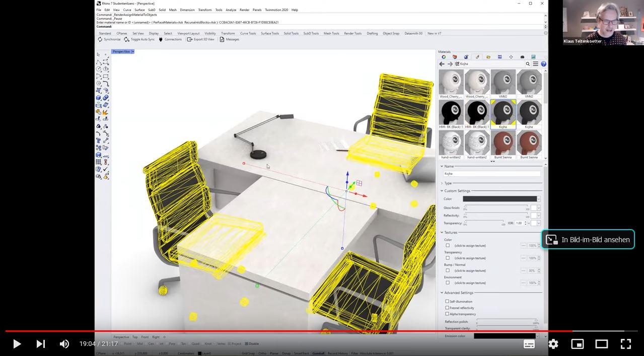Click the materials search magnifier icon
Viewport: 644px width, 356px height.
coord(528,64)
